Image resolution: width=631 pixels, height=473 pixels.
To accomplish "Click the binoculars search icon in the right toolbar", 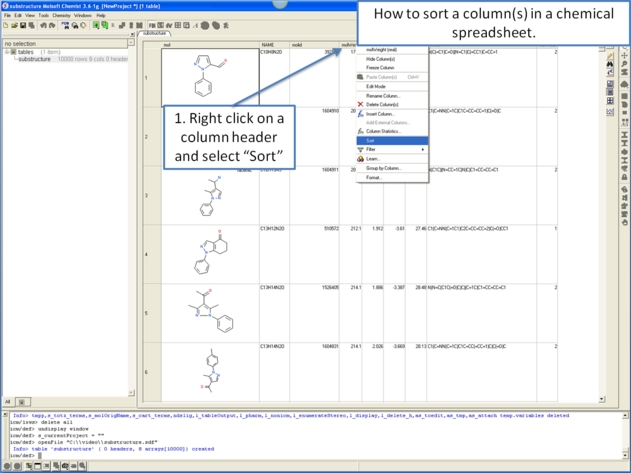I will (x=611, y=66).
